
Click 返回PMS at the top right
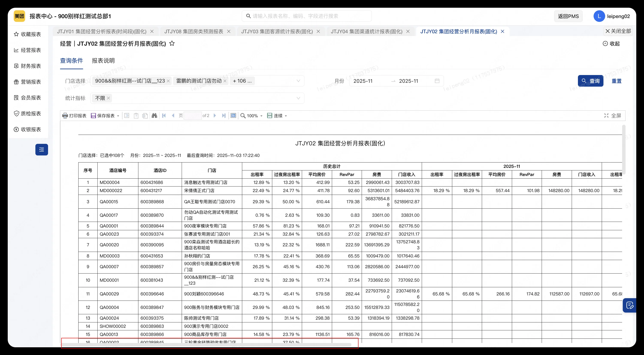(x=568, y=16)
